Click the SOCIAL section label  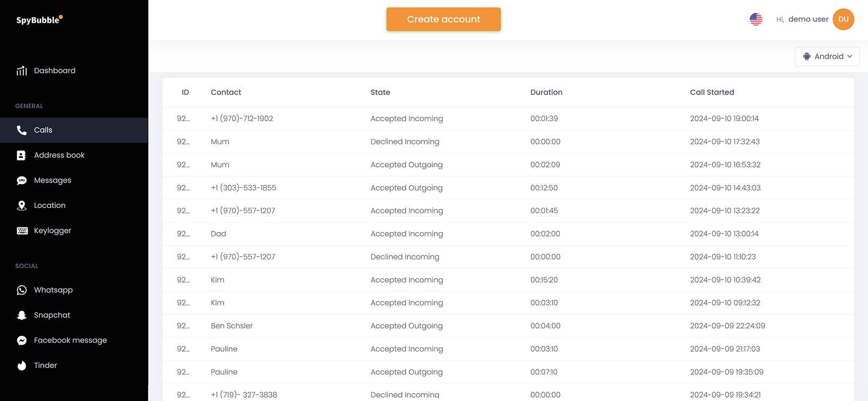[x=27, y=266]
